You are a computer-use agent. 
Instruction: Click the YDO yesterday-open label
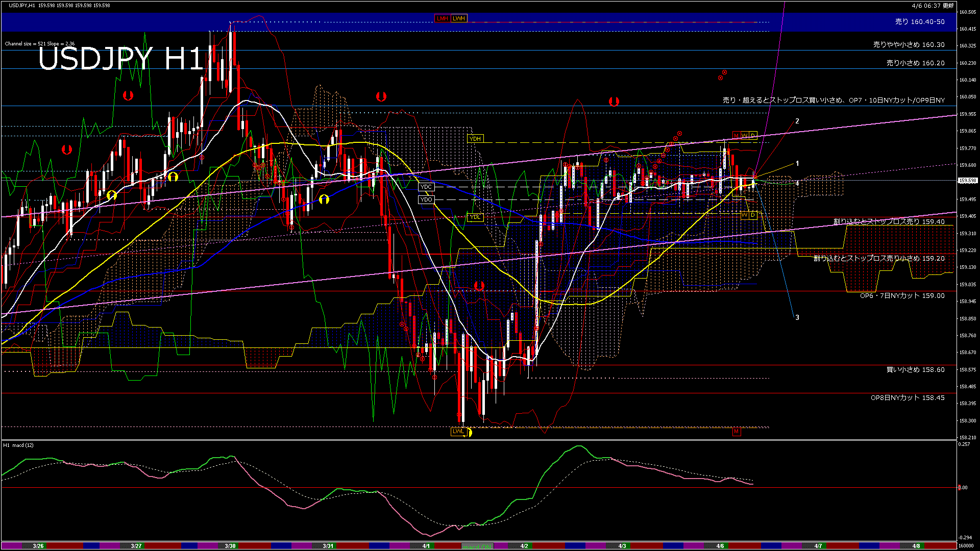pos(425,199)
